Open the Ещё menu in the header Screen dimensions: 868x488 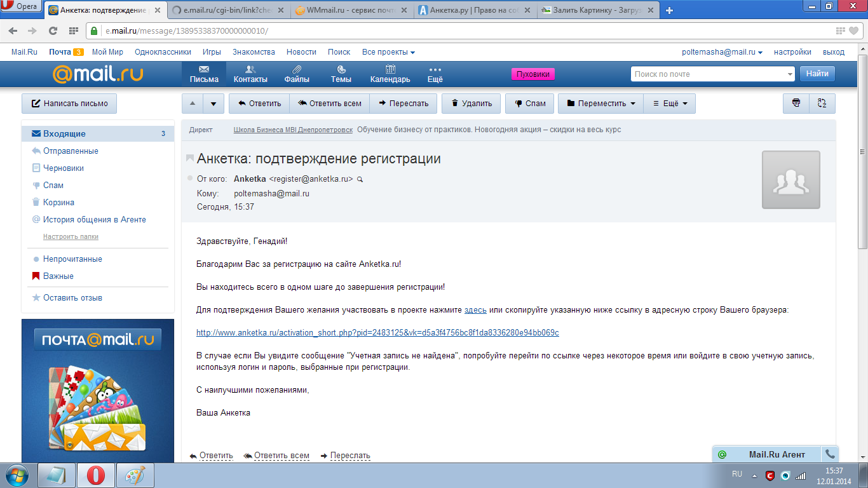(x=435, y=74)
